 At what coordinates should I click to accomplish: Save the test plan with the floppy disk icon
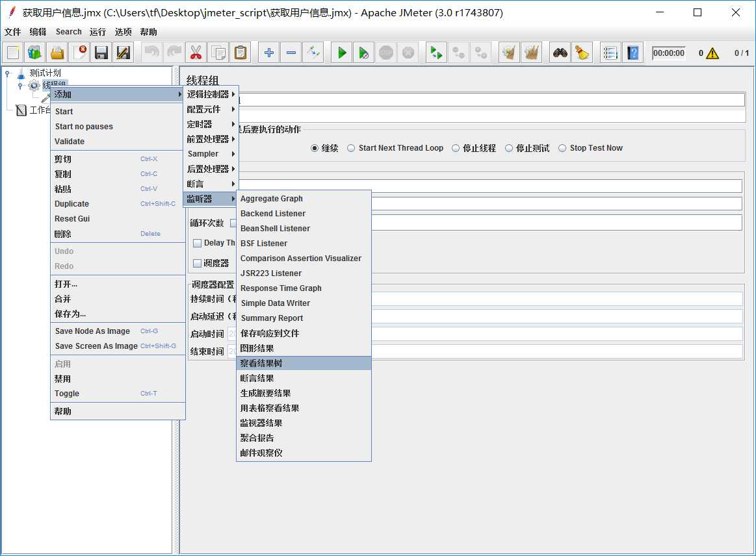101,53
